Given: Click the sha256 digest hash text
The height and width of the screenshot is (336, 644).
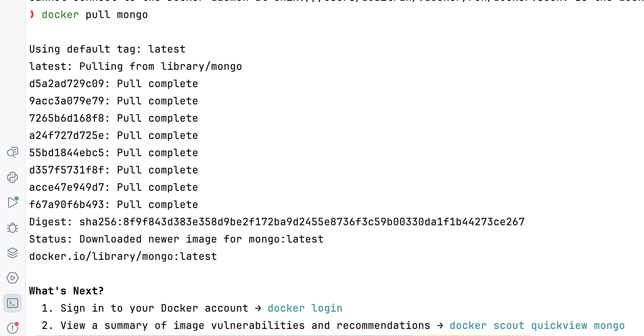Looking at the screenshot, I should tap(302, 222).
